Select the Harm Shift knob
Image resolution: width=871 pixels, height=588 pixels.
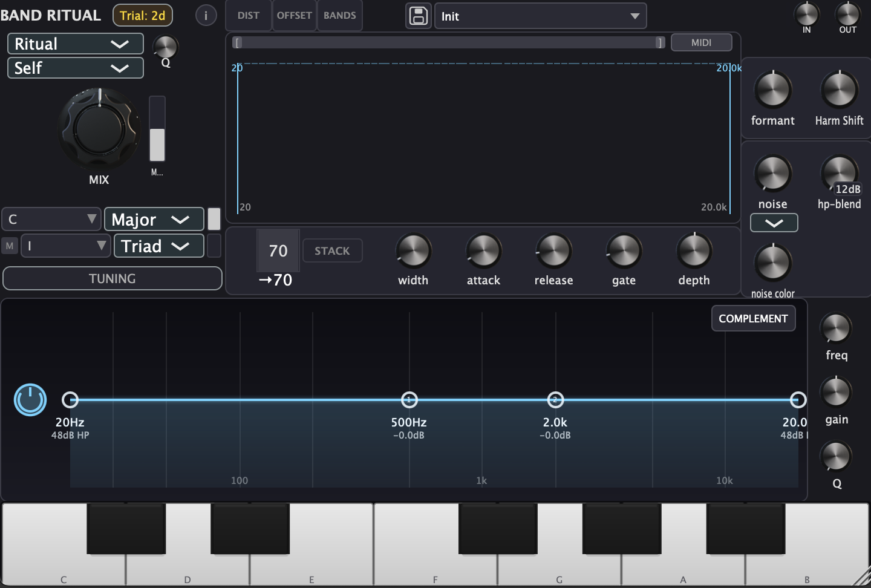[840, 94]
